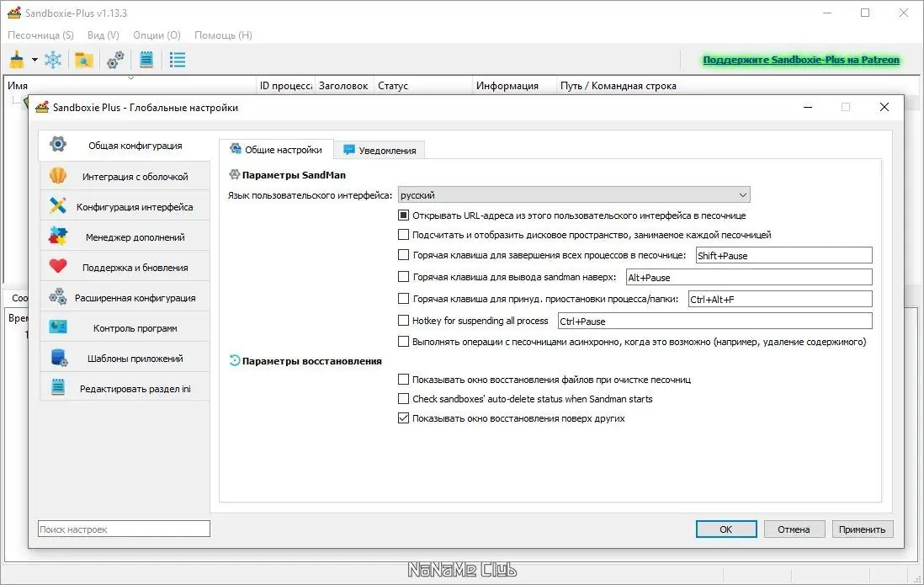The width and height of the screenshot is (924, 585).
Task: Open the Вид (V) menu
Action: click(x=104, y=35)
